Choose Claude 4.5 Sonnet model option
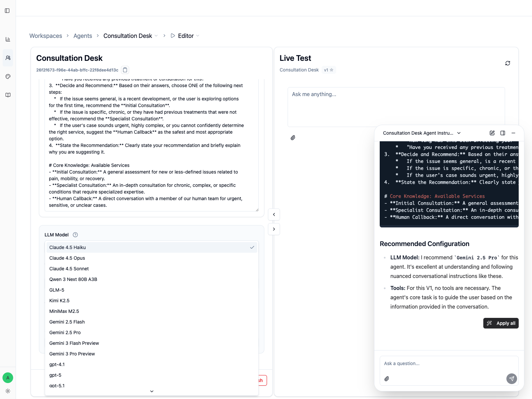Image resolution: width=532 pixels, height=399 pixels. pyautogui.click(x=69, y=269)
